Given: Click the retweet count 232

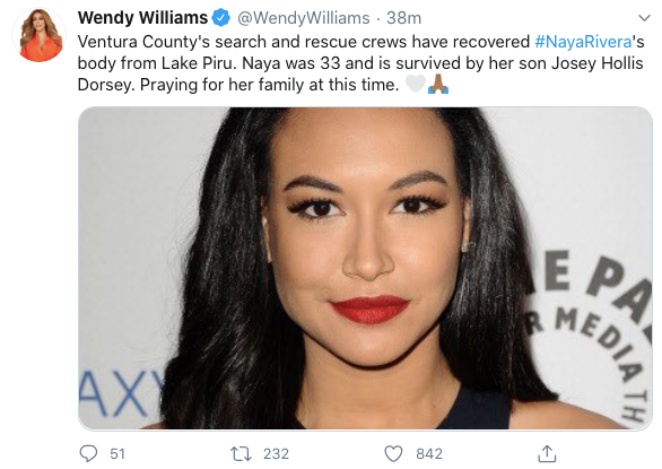Looking at the screenshot, I should 275,453.
